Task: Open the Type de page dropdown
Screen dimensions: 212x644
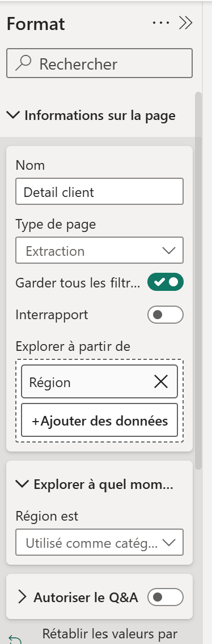Action: click(100, 250)
